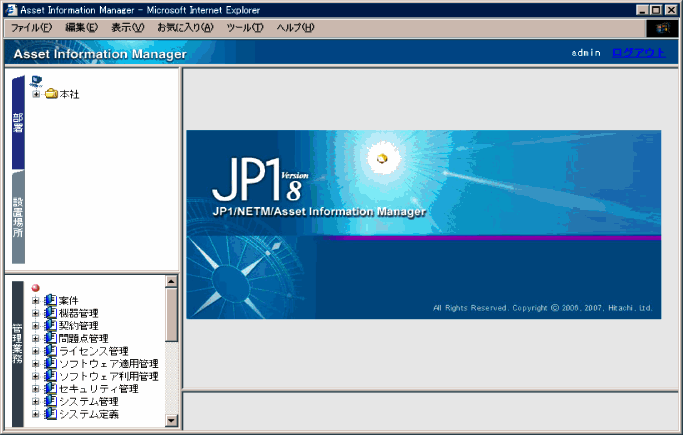Image resolution: width=683 pixels, height=435 pixels.
Task: Click the 本社 folder icon
Action: 51,94
